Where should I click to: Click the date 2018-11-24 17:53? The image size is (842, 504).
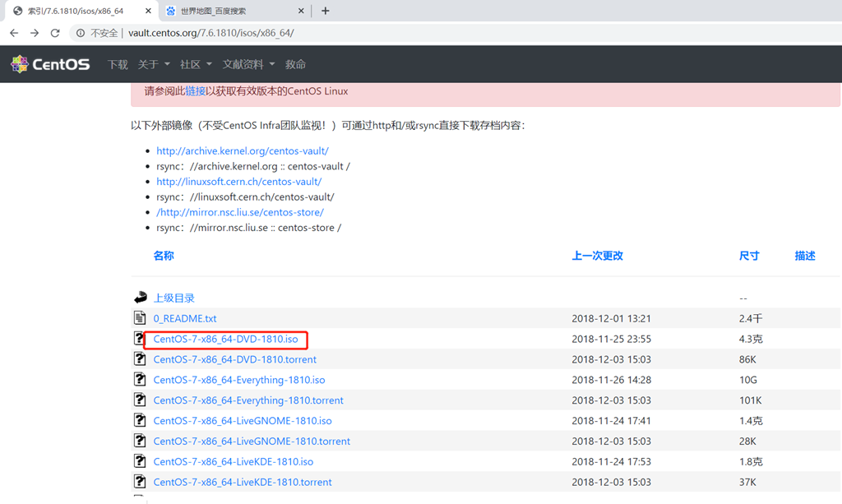coord(611,461)
